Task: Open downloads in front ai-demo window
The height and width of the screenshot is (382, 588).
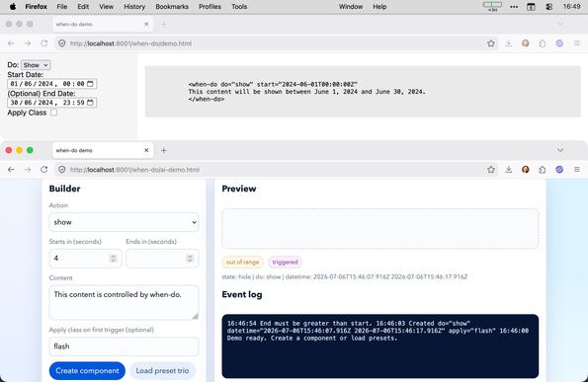Action: (x=509, y=170)
